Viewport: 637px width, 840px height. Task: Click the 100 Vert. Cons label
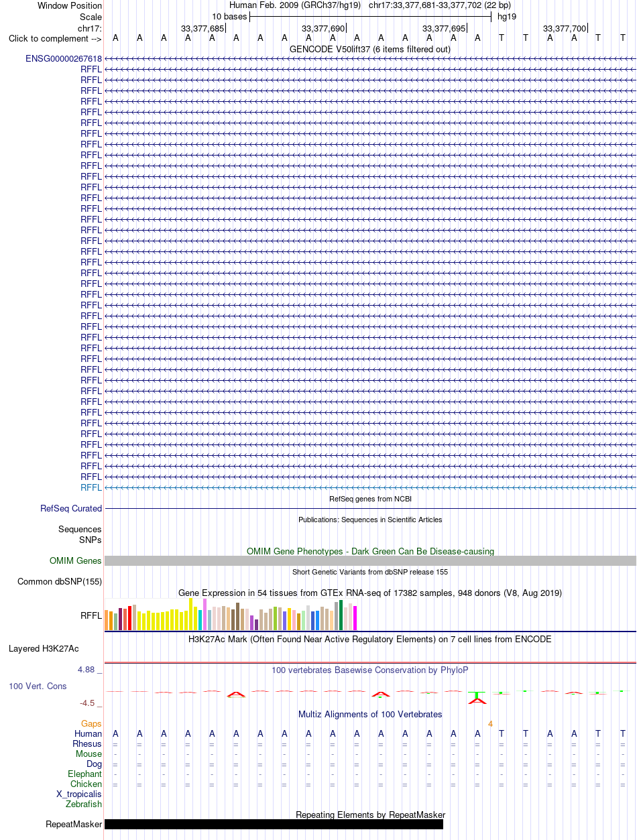(38, 686)
